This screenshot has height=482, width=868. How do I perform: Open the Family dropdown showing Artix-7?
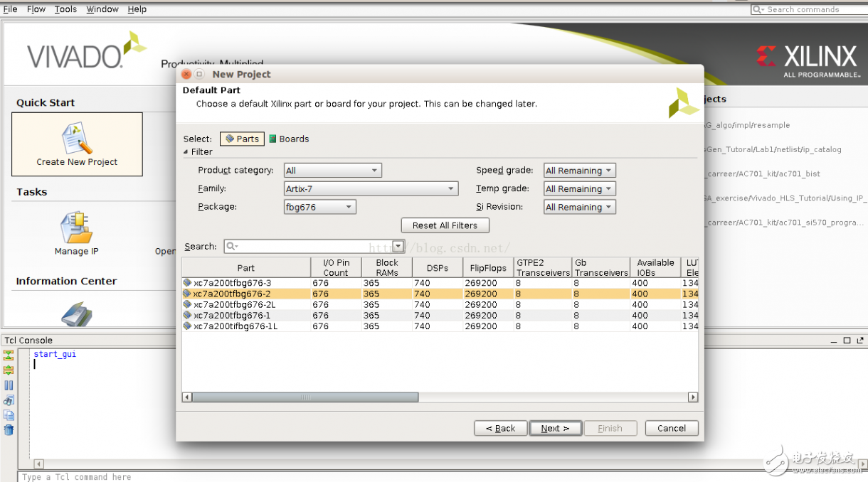point(371,189)
